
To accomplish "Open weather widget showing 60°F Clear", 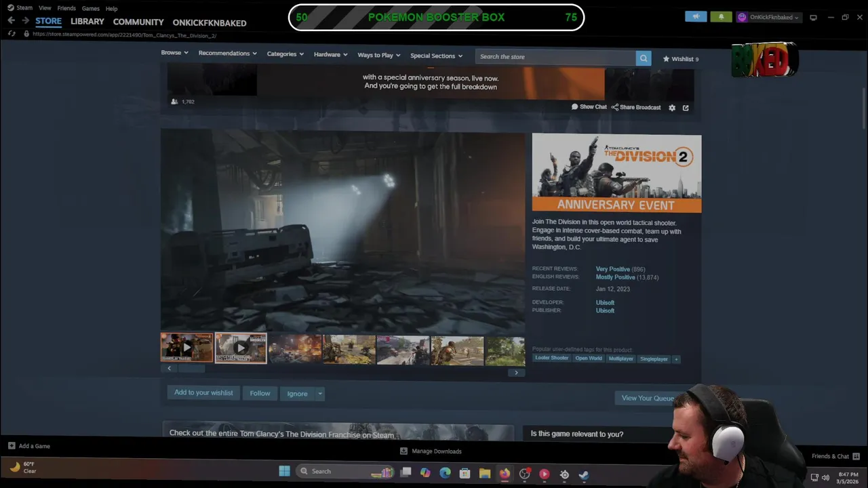I will point(23,468).
